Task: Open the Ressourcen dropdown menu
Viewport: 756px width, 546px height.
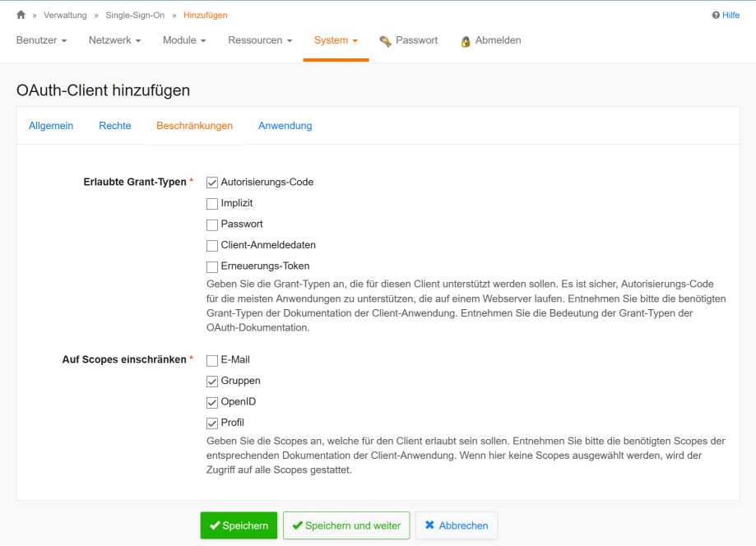Action: (260, 40)
